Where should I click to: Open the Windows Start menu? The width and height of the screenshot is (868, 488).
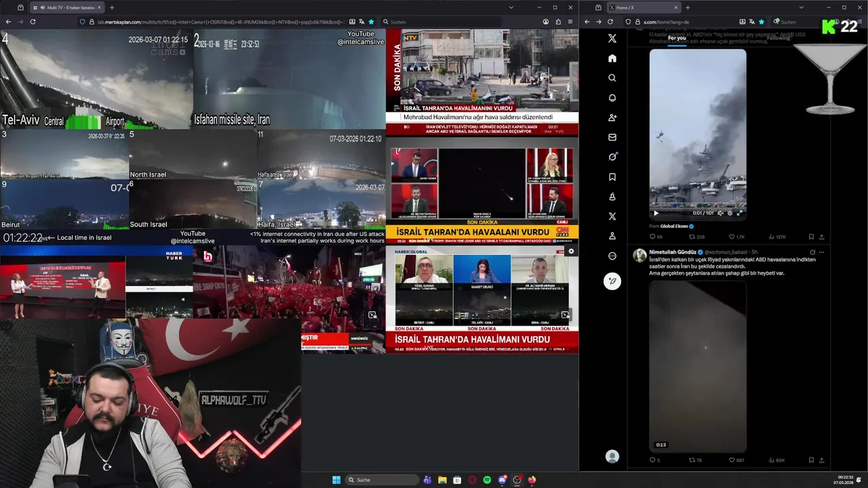point(336,480)
